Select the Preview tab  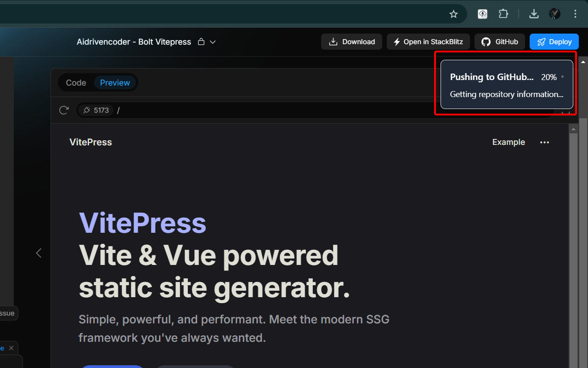115,83
